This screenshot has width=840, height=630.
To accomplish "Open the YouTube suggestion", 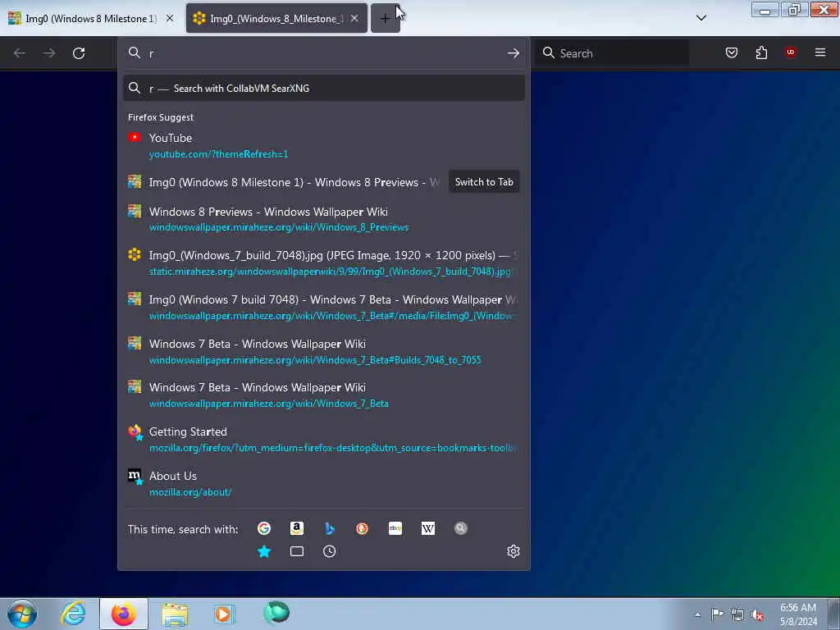I will point(323,146).
